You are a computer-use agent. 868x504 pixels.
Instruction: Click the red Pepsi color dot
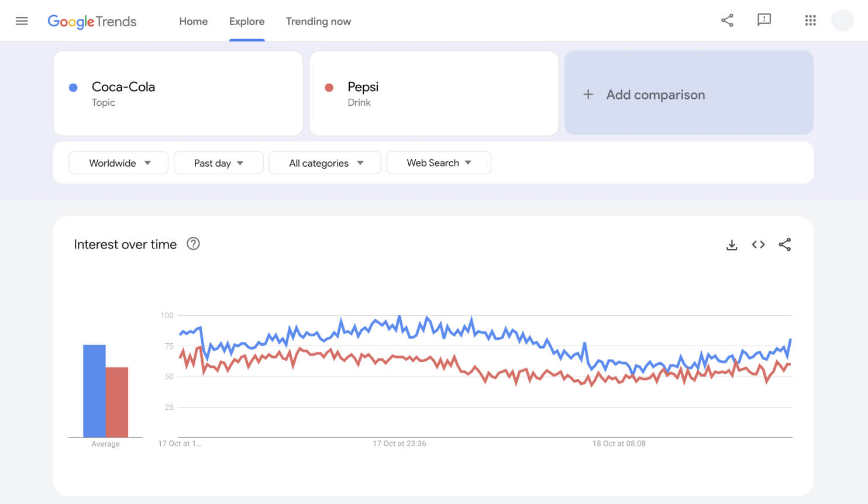point(329,88)
